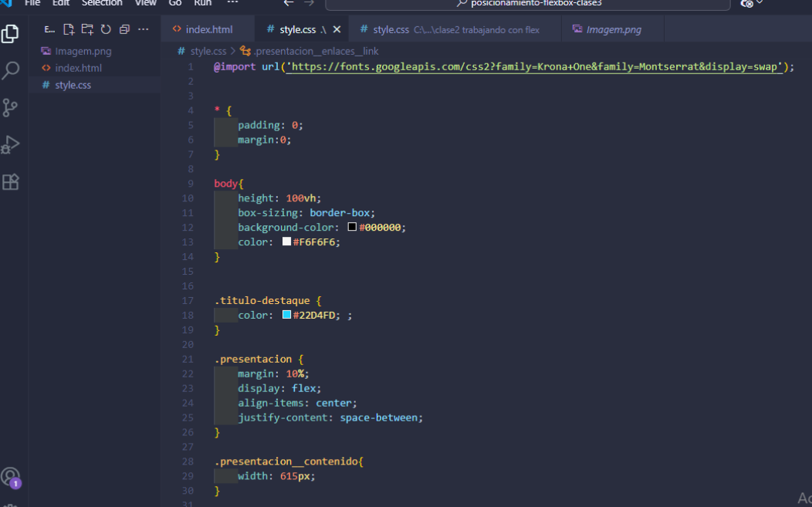Click the 'border-box' value
The height and width of the screenshot is (507, 812).
340,213
